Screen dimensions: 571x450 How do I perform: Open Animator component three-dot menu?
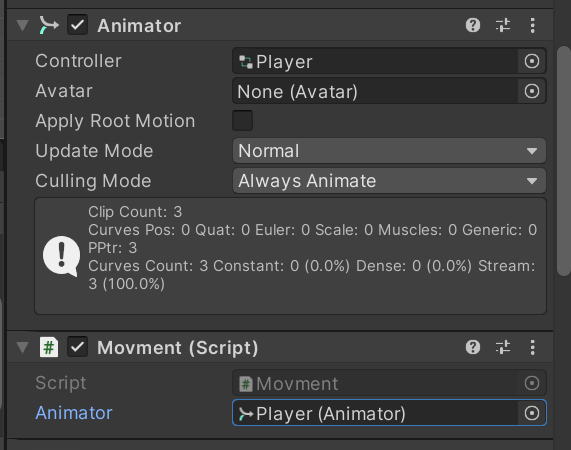click(532, 25)
